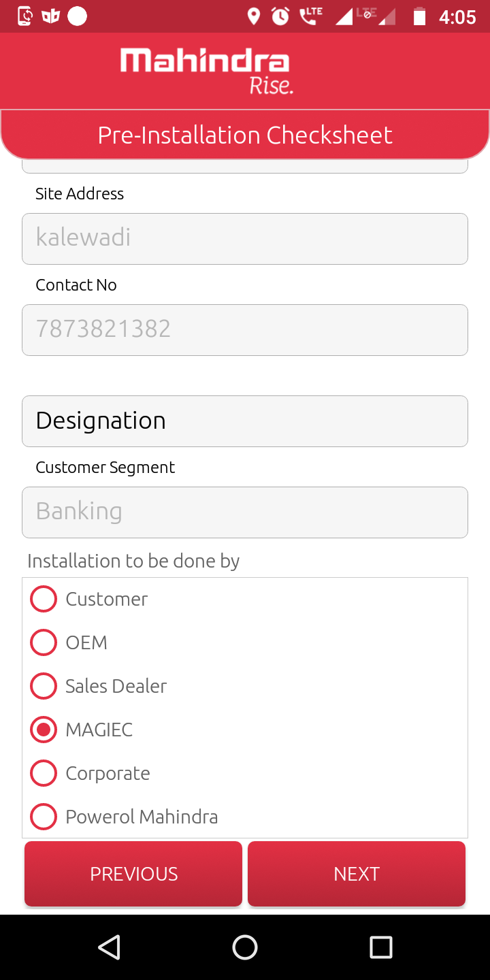The image size is (490, 980).
Task: Tap the alarm clock status icon
Action: point(280,16)
